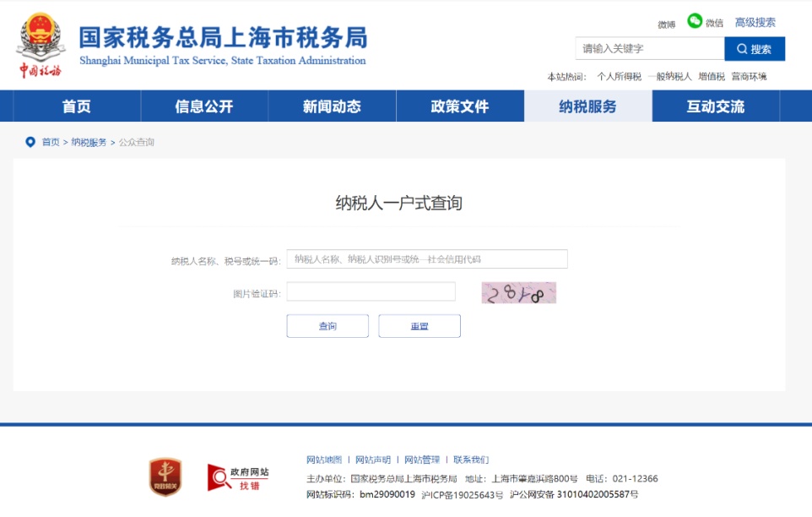The width and height of the screenshot is (812, 517).
Task: Open the 联系我们 footer link
Action: click(x=471, y=460)
